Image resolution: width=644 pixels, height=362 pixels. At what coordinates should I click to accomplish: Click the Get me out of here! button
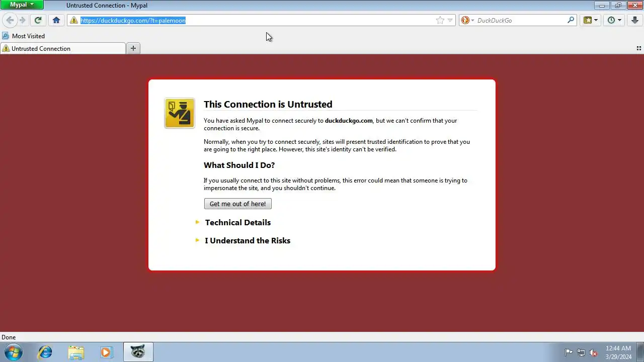[x=237, y=204]
